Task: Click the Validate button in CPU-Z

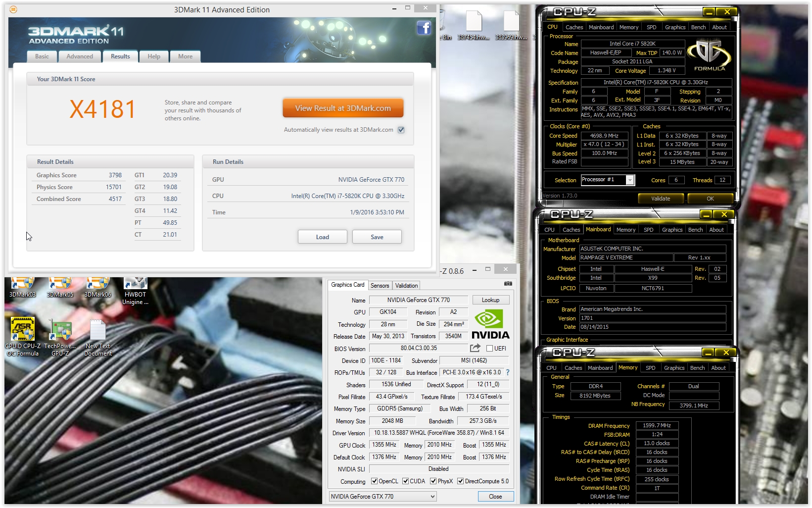Action: (661, 199)
